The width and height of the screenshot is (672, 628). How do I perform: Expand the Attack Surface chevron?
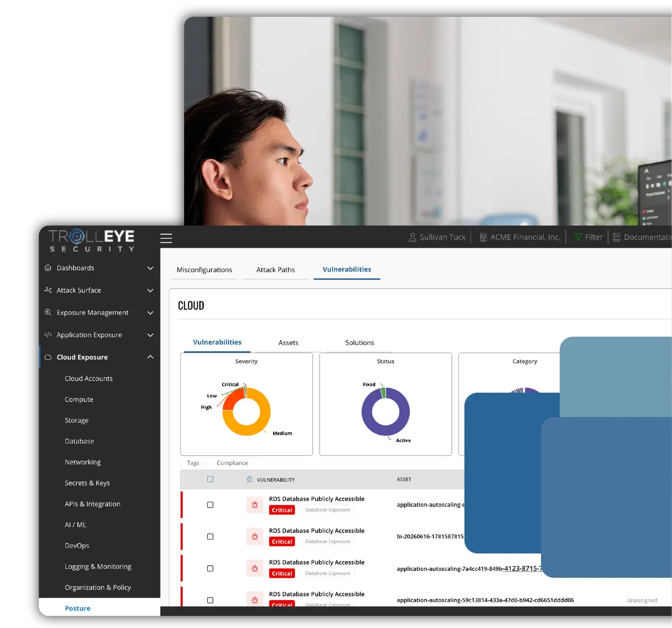click(150, 290)
